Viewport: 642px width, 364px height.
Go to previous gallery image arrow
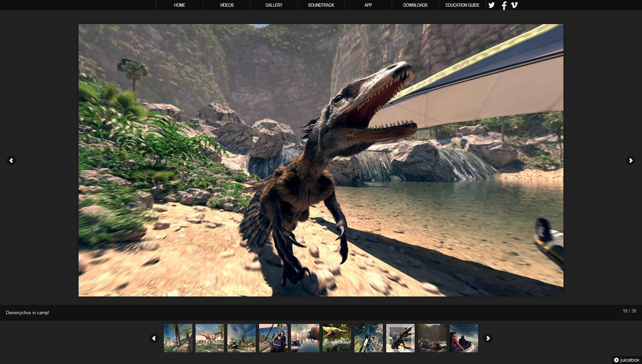click(x=11, y=160)
